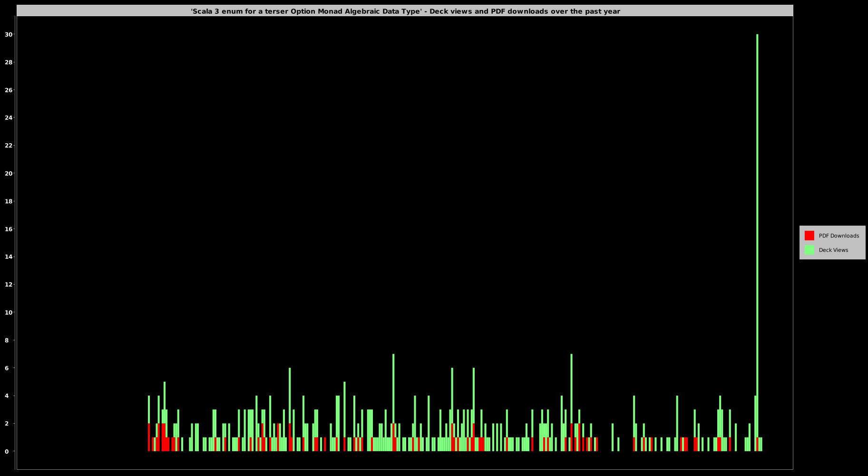Click the green Deck Views legend swatch

(x=809, y=250)
